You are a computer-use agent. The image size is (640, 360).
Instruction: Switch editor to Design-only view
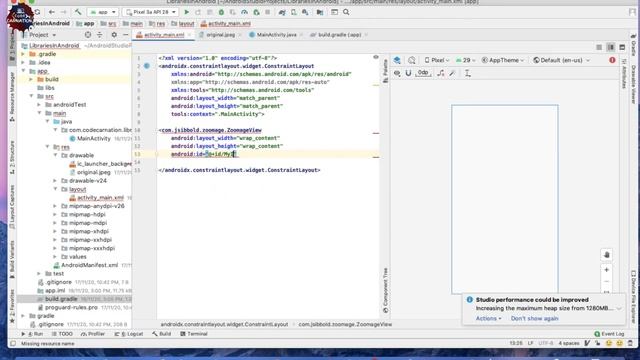coord(622,47)
